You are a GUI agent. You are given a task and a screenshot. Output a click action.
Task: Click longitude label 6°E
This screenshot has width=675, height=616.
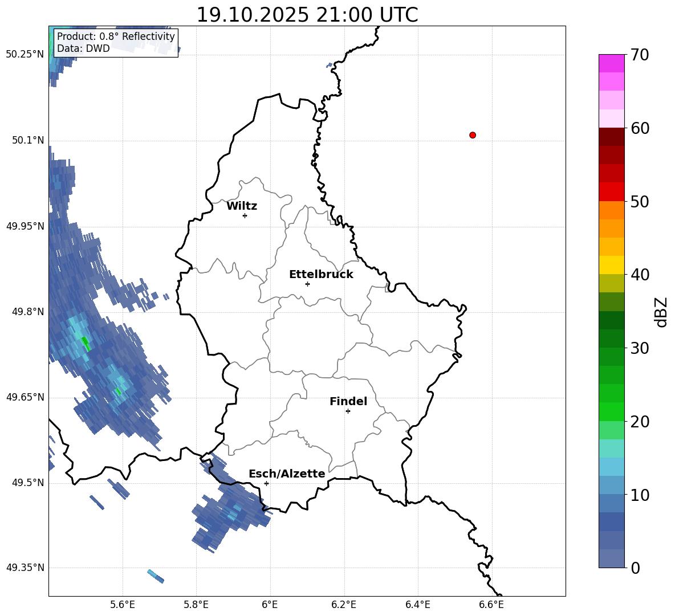270,605
